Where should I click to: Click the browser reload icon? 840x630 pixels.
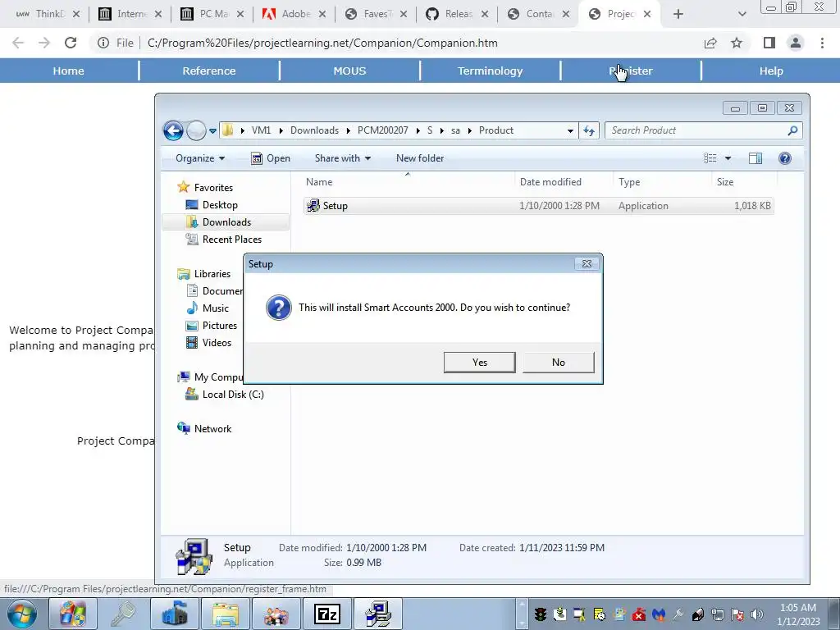(x=71, y=43)
